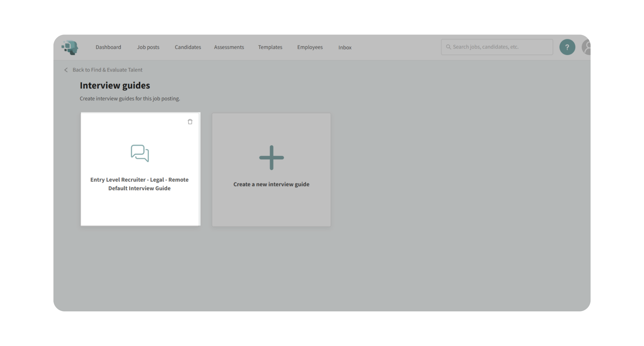Image resolution: width=644 pixels, height=346 pixels.
Task: Open the Employees menu item
Action: point(310,47)
